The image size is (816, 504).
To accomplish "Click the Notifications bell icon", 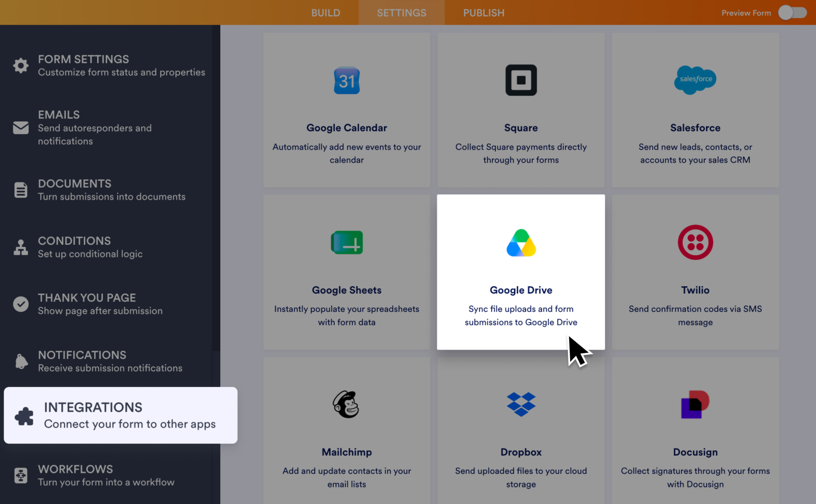I will (21, 361).
